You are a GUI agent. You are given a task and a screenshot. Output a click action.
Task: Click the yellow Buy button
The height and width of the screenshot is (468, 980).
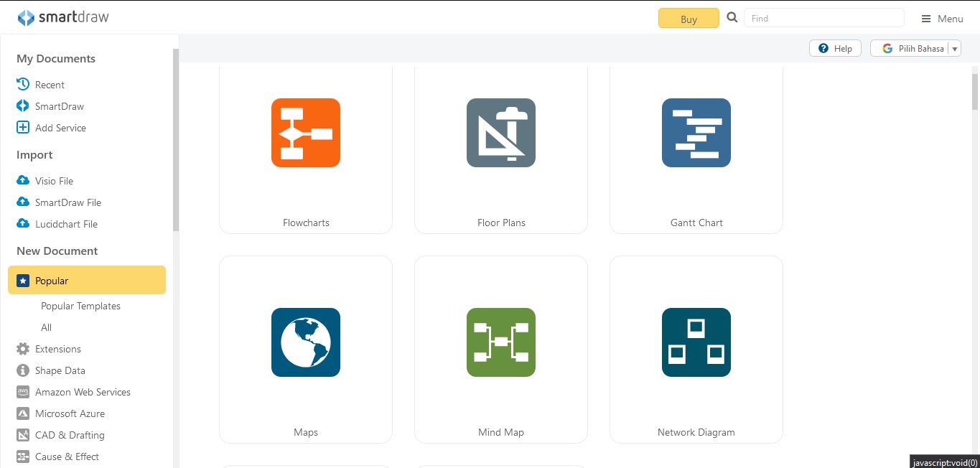689,18
